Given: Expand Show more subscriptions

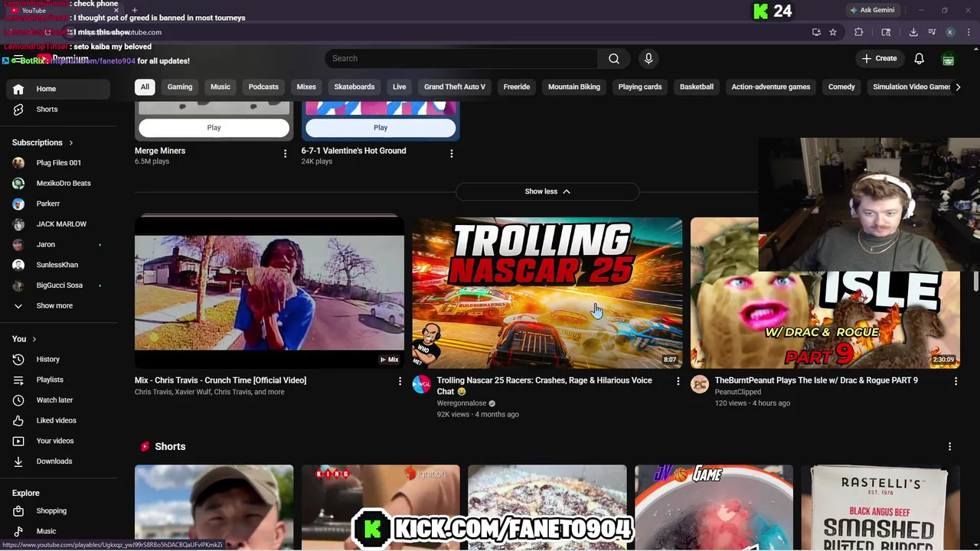Looking at the screenshot, I should click(x=58, y=306).
